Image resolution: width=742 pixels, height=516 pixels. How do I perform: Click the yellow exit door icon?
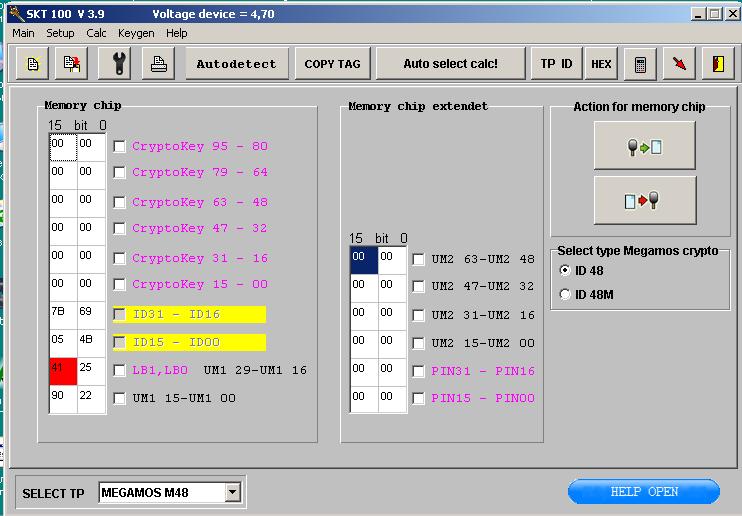pyautogui.click(x=717, y=64)
